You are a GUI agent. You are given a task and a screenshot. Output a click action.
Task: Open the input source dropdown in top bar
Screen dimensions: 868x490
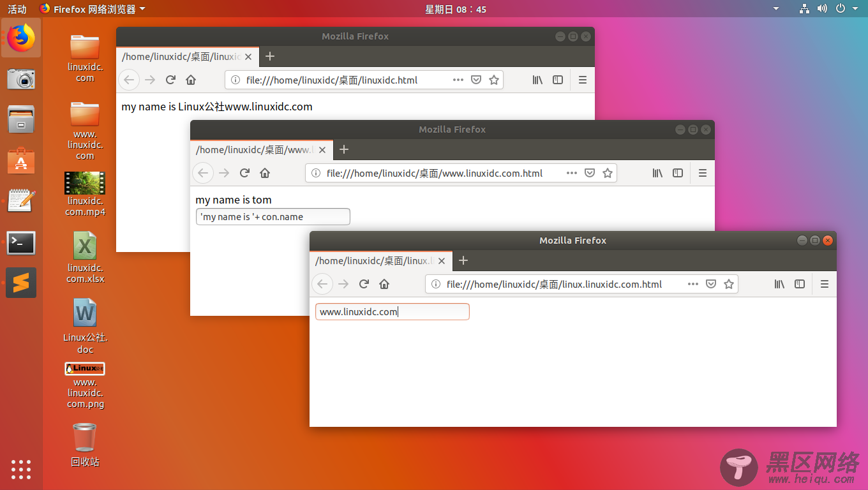pos(776,9)
